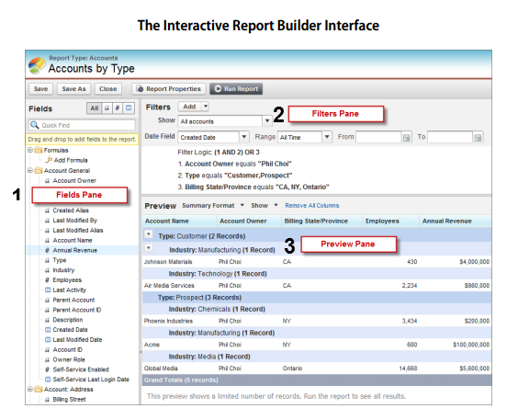This screenshot has width=518, height=420.
Task: Filter fields by number type icon
Action: point(118,108)
